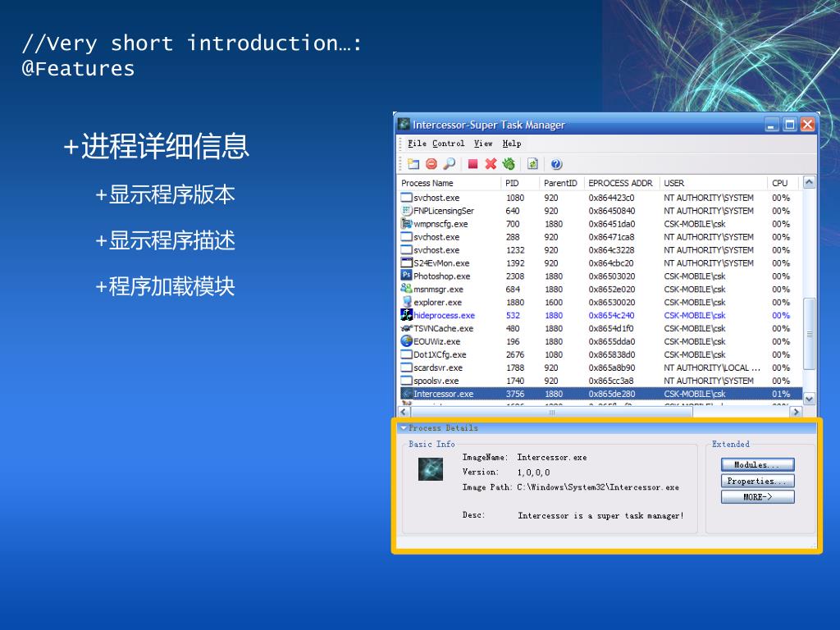Click PID 684 of msnmsgr.exe

pos(513,290)
